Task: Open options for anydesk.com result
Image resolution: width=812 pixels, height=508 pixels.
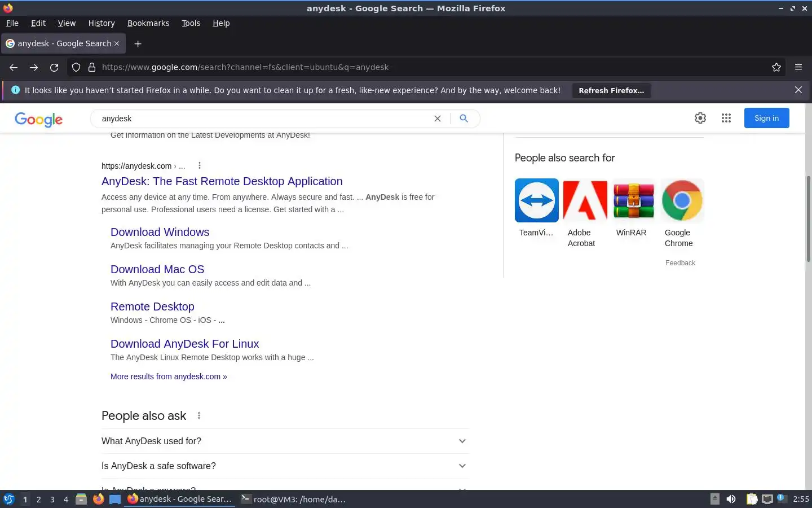Action: coord(200,165)
